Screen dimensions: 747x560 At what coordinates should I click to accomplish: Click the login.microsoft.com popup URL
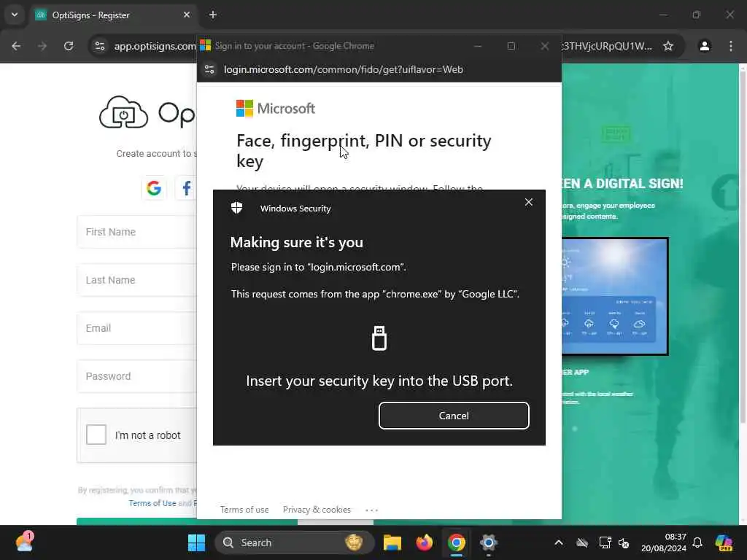[x=344, y=69]
